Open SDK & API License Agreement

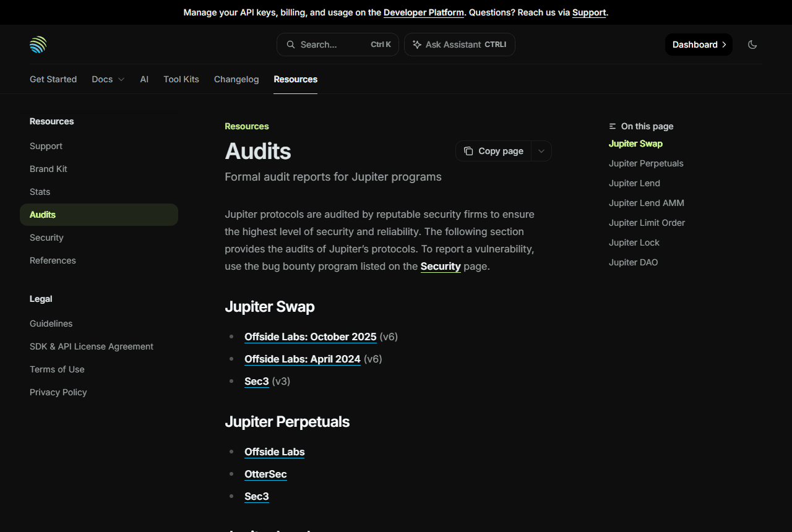[x=99, y=346]
